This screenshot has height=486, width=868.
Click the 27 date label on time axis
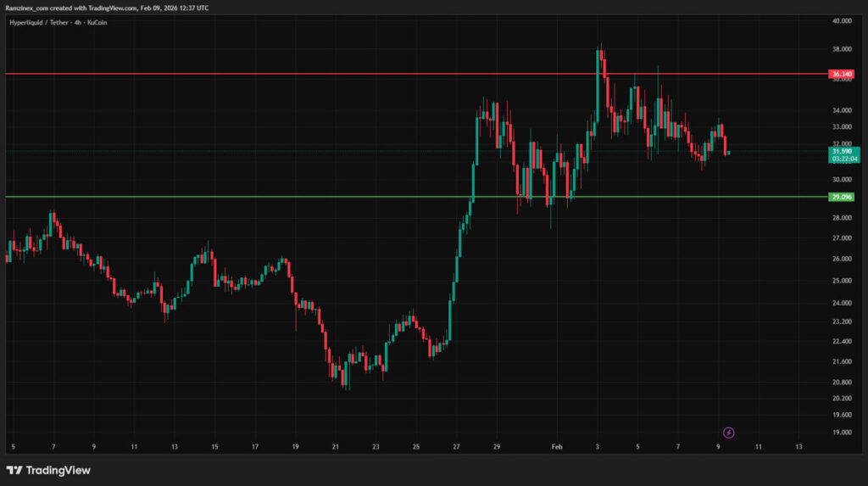pos(457,445)
